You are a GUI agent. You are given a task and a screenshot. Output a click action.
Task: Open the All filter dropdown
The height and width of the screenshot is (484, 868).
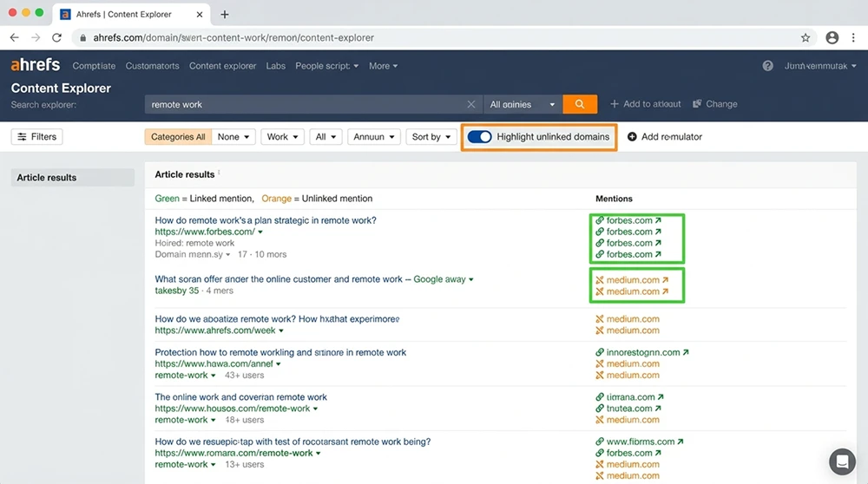click(325, 137)
